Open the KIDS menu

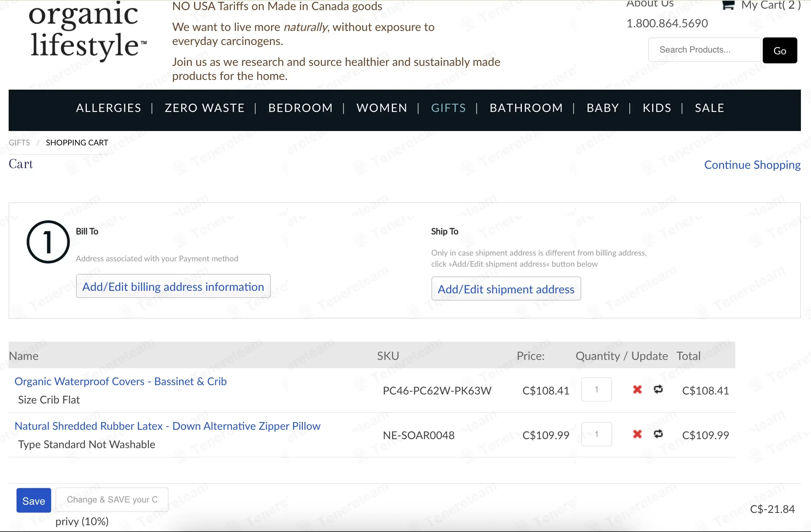pyautogui.click(x=657, y=108)
